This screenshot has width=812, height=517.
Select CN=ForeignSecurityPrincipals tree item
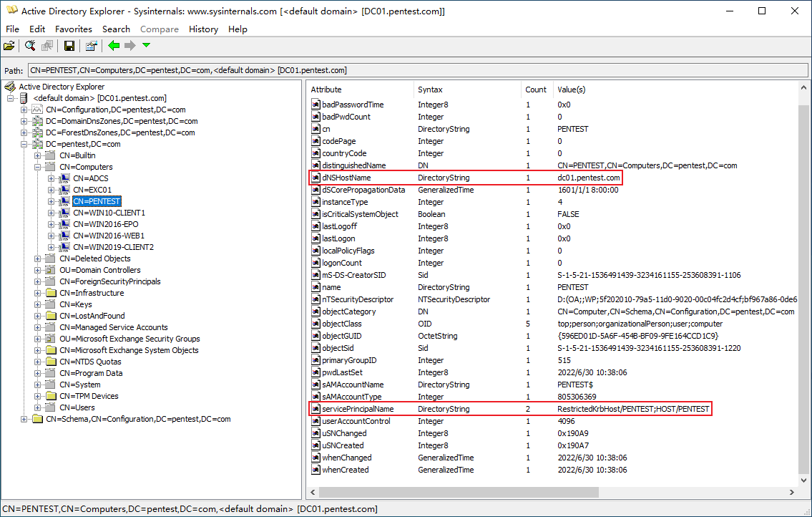[109, 281]
